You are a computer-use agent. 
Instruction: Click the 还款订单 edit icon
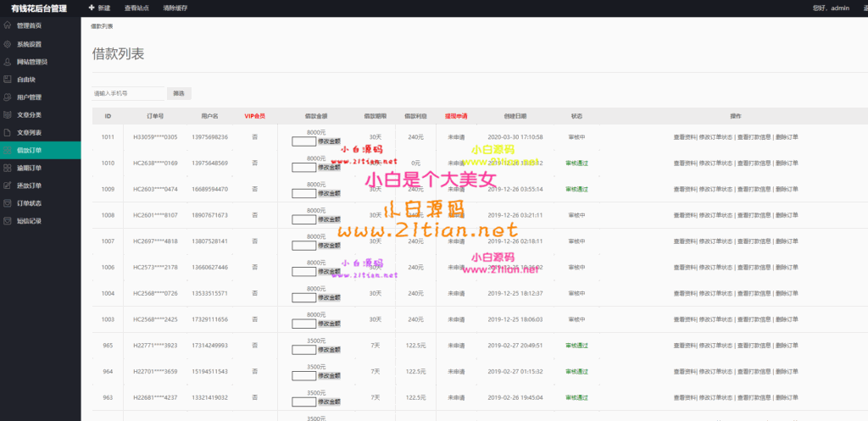(7, 186)
